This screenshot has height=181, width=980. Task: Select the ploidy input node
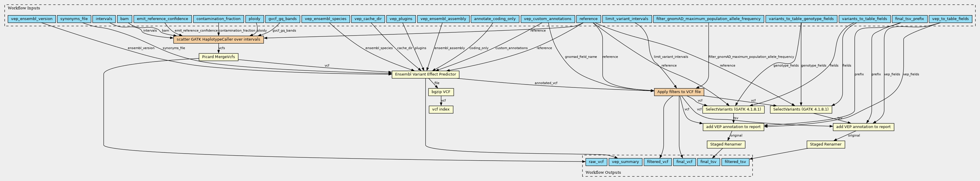click(x=255, y=19)
